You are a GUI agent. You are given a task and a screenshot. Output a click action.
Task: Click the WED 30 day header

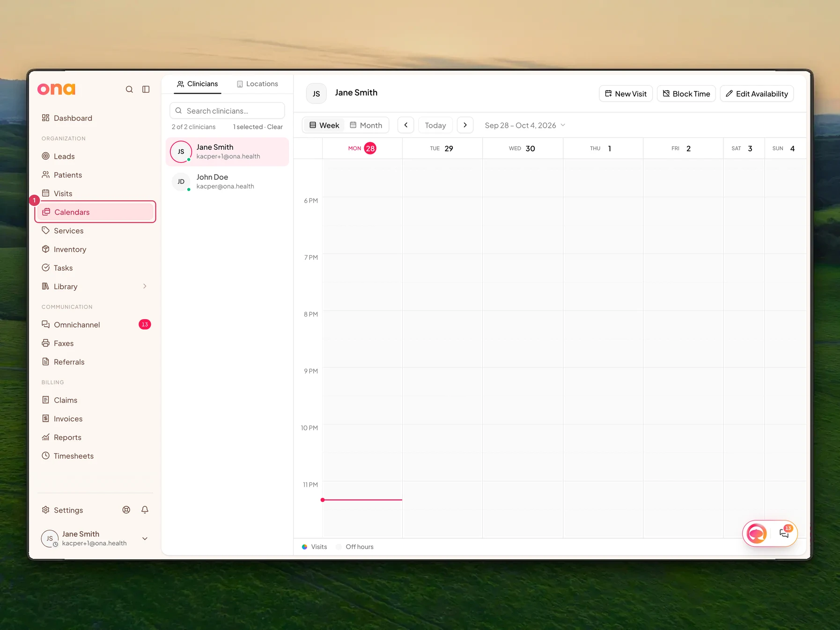[x=523, y=148]
